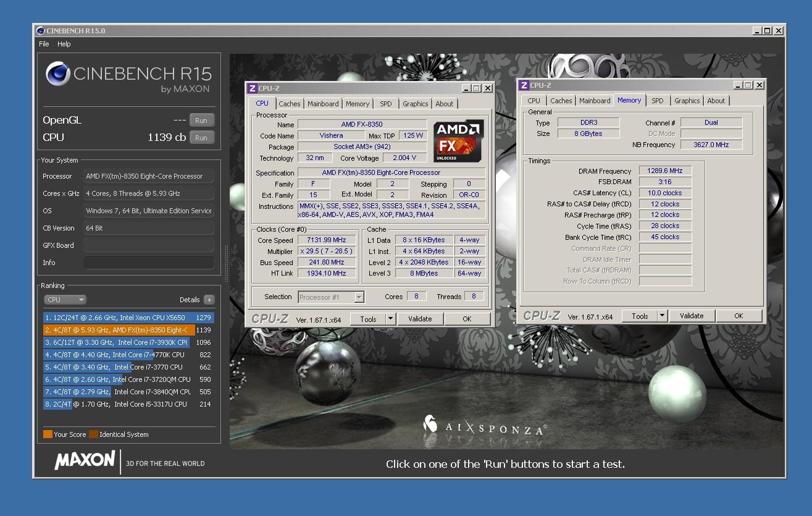Close the right CPU-Z window
Image resolution: width=812 pixels, height=516 pixels.
760,85
